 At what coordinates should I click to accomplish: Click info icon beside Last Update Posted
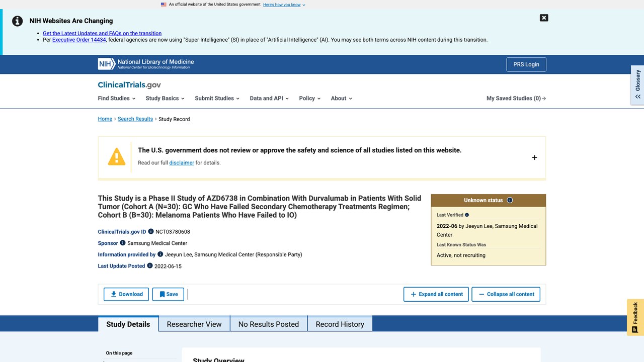(150, 265)
